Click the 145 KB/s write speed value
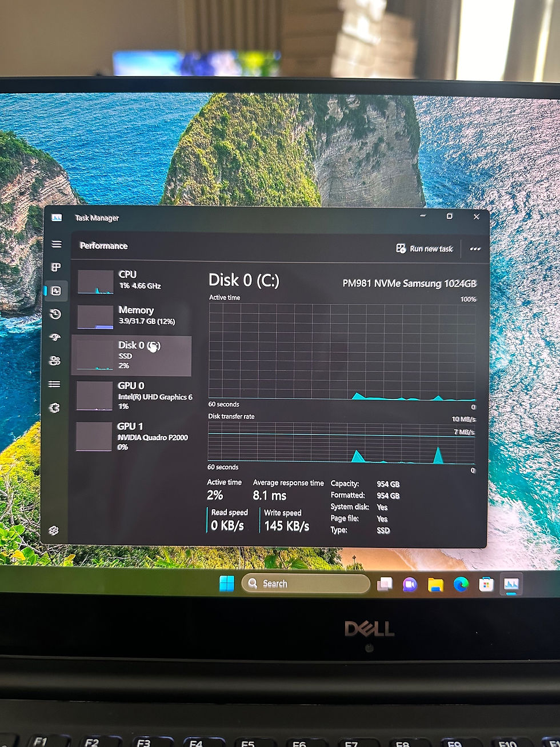Screen dimensions: 560x747 (287, 526)
